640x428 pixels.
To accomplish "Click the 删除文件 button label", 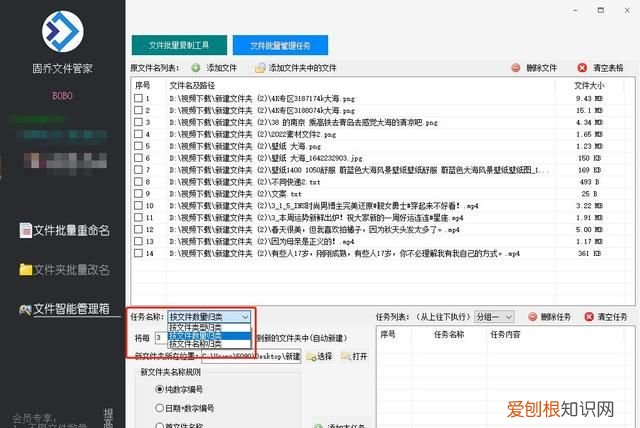I will (x=542, y=68).
